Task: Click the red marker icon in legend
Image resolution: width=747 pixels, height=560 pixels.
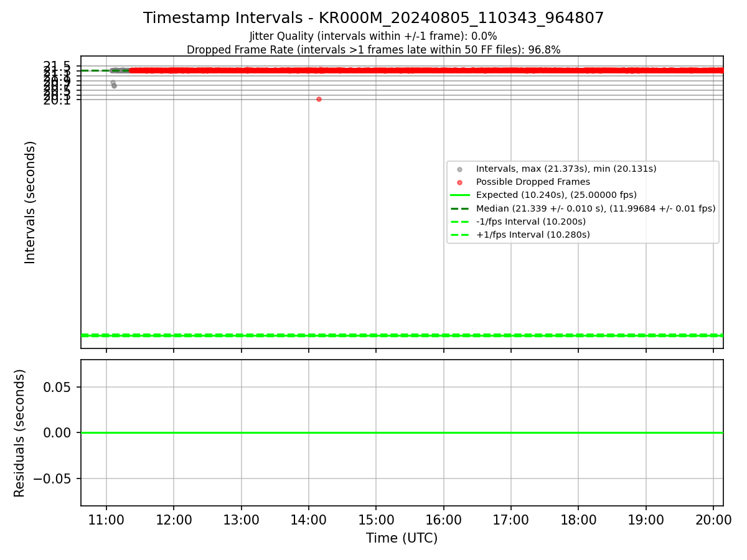Action: point(459,182)
